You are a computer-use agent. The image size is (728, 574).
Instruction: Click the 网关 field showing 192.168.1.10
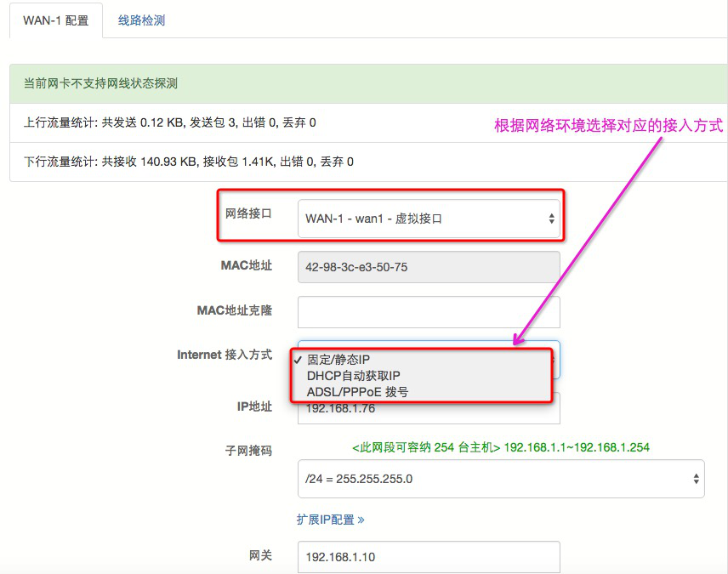(428, 558)
